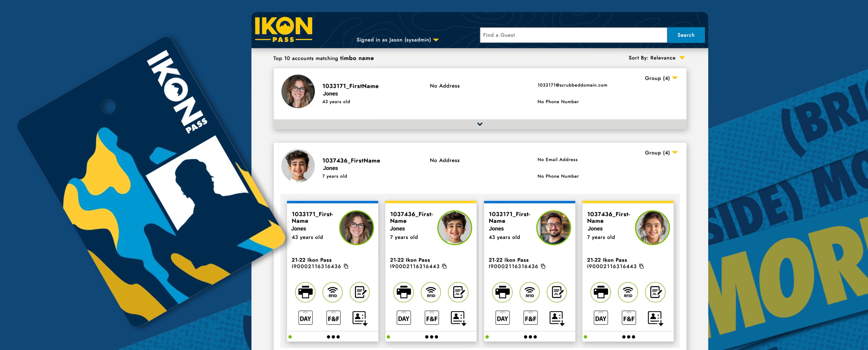Viewport: 868px width, 350px height.
Task: Copy pass number on fourth card
Action: tap(642, 266)
